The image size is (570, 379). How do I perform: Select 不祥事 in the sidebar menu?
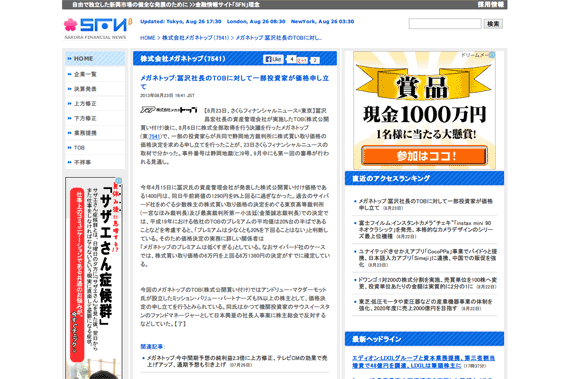[95, 162]
